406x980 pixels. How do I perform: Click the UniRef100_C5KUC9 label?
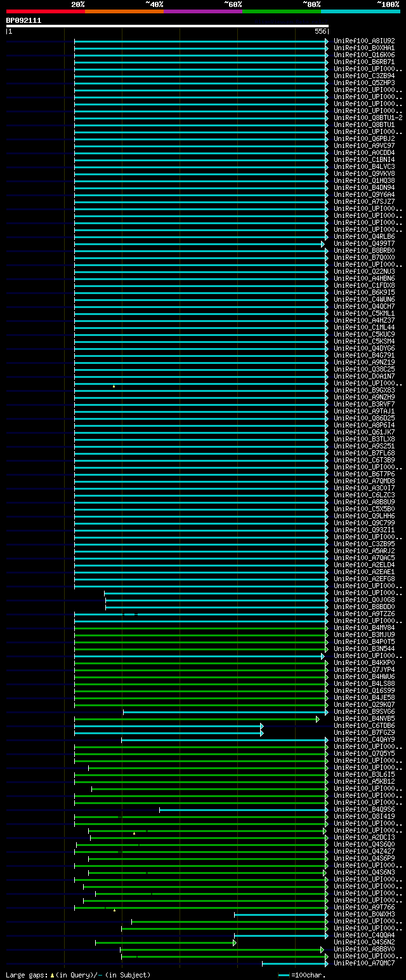(364, 335)
